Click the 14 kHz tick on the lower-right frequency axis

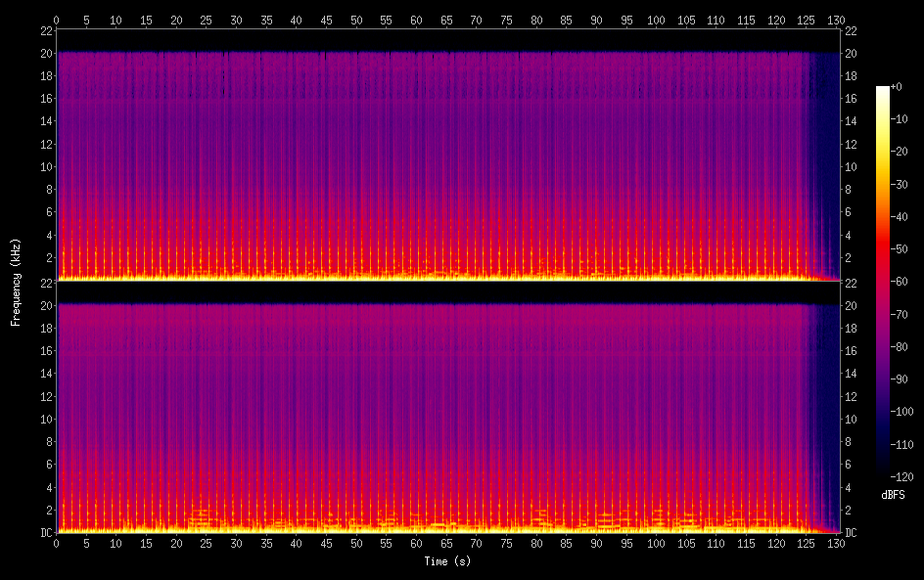pos(852,374)
